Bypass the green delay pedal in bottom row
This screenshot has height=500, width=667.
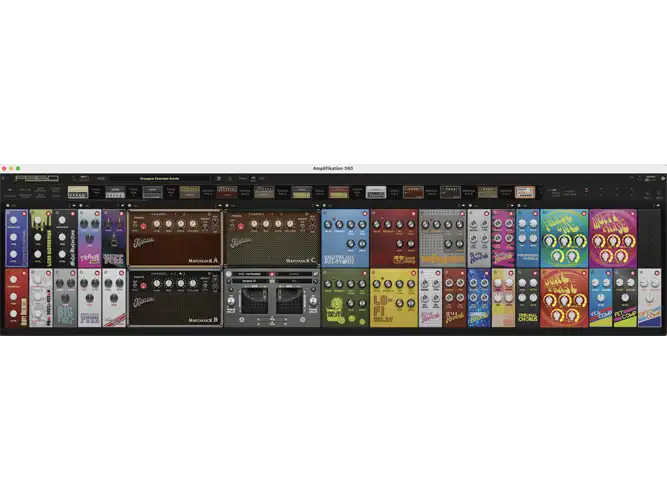365,273
